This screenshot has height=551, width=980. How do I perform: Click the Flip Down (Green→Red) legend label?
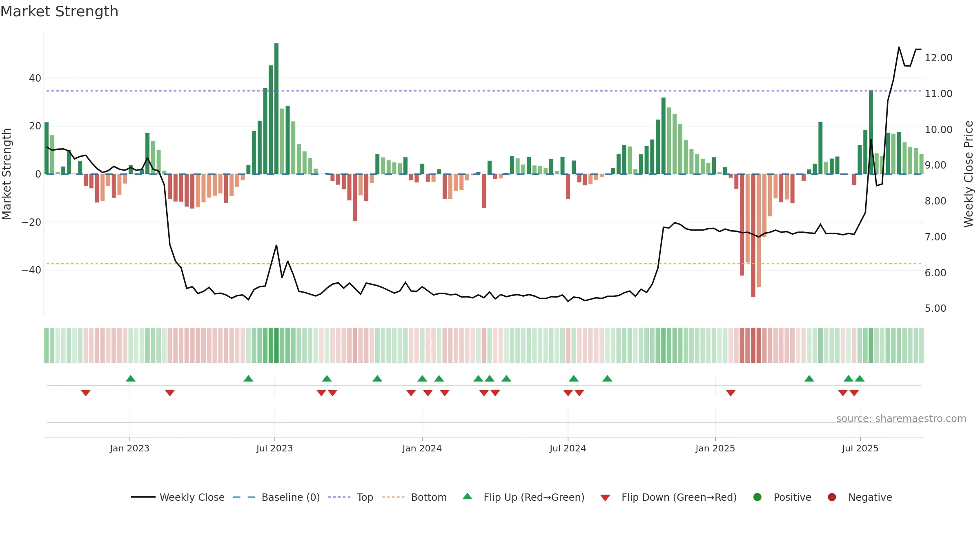pyautogui.click(x=679, y=497)
